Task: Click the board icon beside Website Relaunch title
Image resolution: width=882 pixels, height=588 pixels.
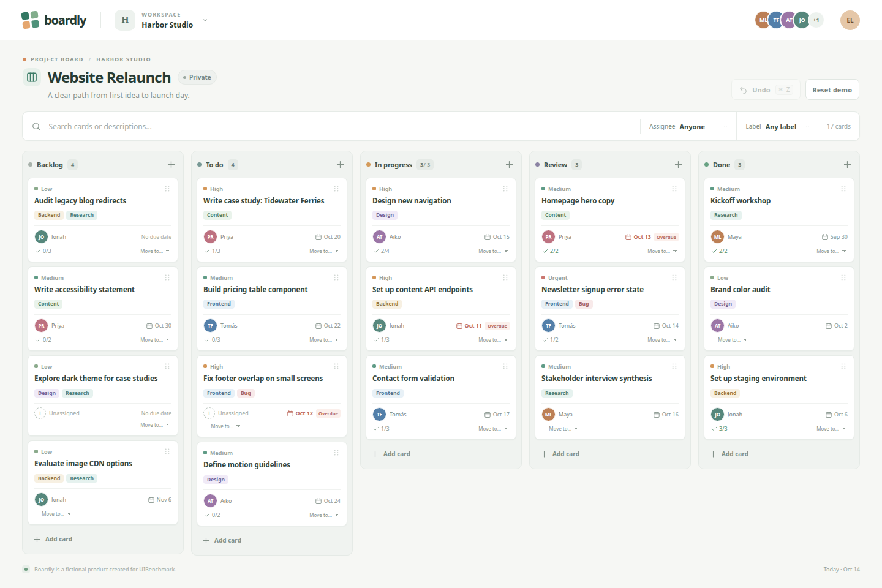Action: tap(32, 77)
